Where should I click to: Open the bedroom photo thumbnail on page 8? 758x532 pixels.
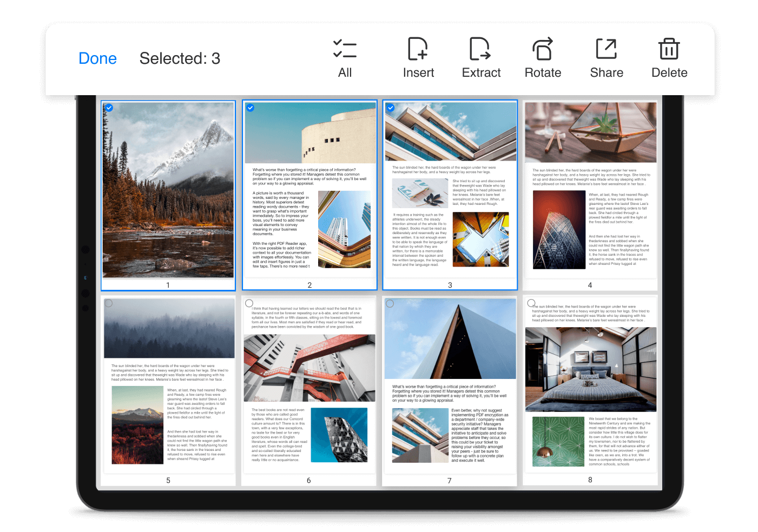point(590,369)
